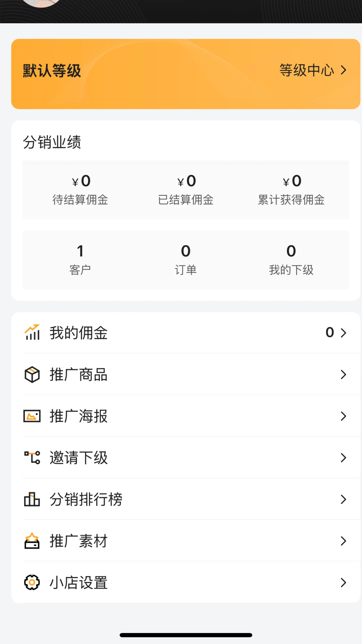Select the 推广商品 menu item
Screen dimensions: 362x644
pos(78,374)
